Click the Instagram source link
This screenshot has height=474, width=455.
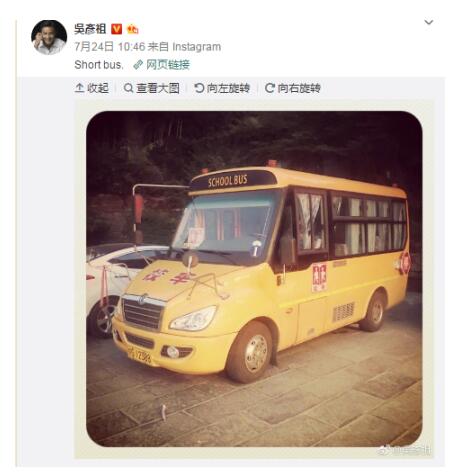coord(196,47)
